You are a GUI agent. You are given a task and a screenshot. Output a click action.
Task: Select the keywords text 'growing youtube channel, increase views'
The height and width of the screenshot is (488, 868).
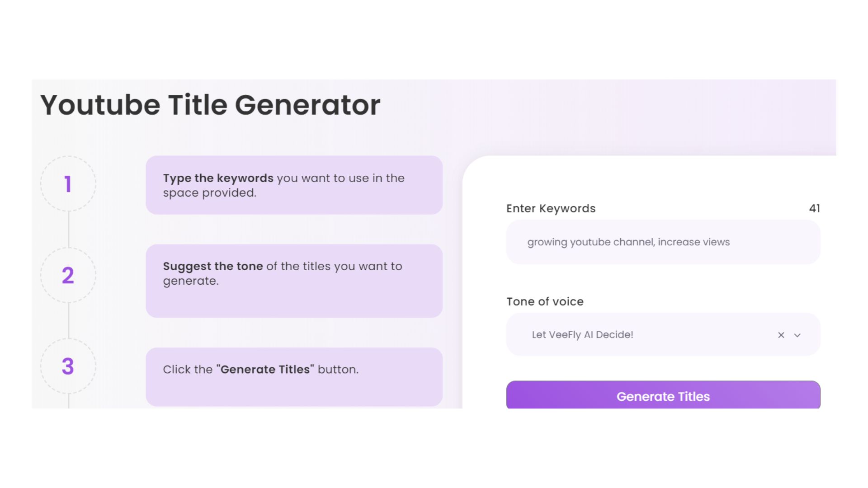628,242
